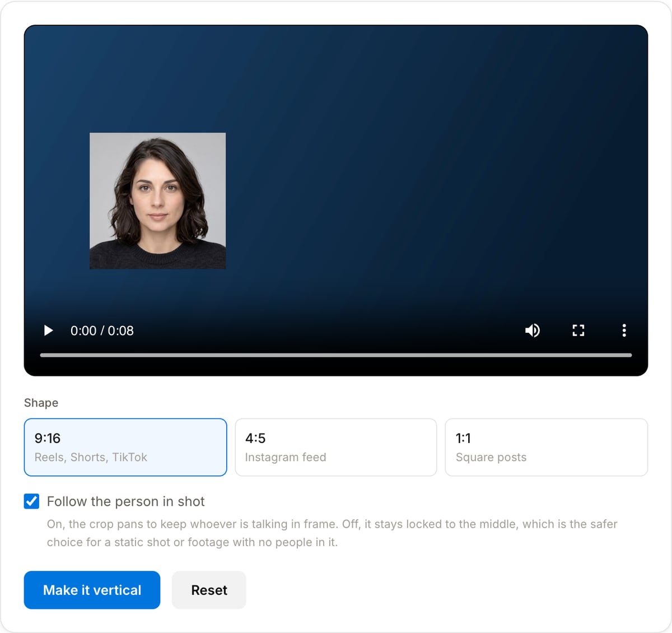This screenshot has height=633, width=672.
Task: Click the woman's portrait in the video
Action: tap(158, 201)
